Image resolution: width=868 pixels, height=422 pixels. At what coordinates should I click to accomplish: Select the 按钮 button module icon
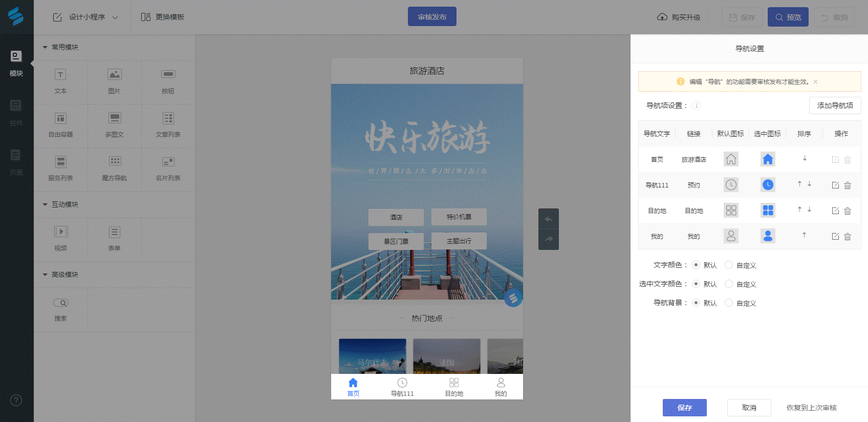coord(168,75)
